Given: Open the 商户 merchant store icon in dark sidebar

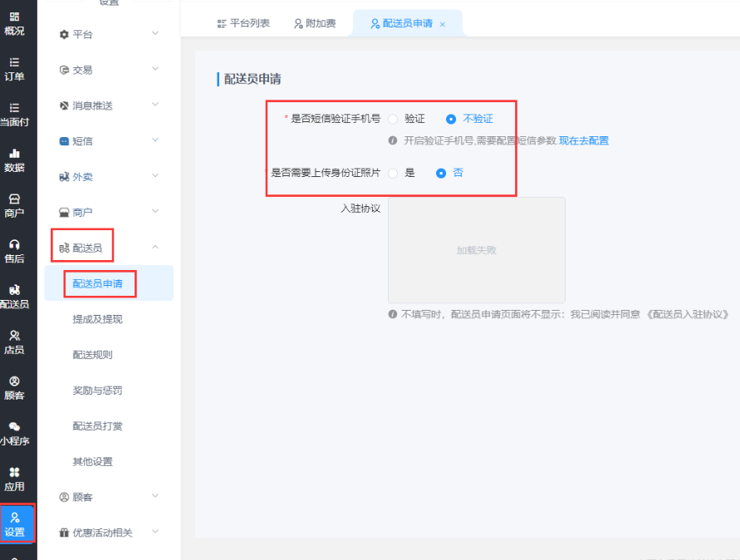Looking at the screenshot, I should pos(15,199).
